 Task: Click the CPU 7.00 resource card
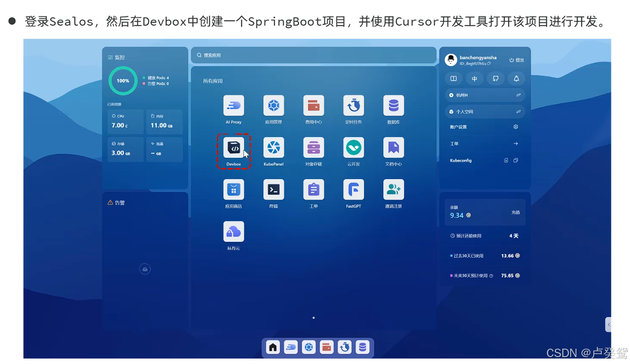126,122
